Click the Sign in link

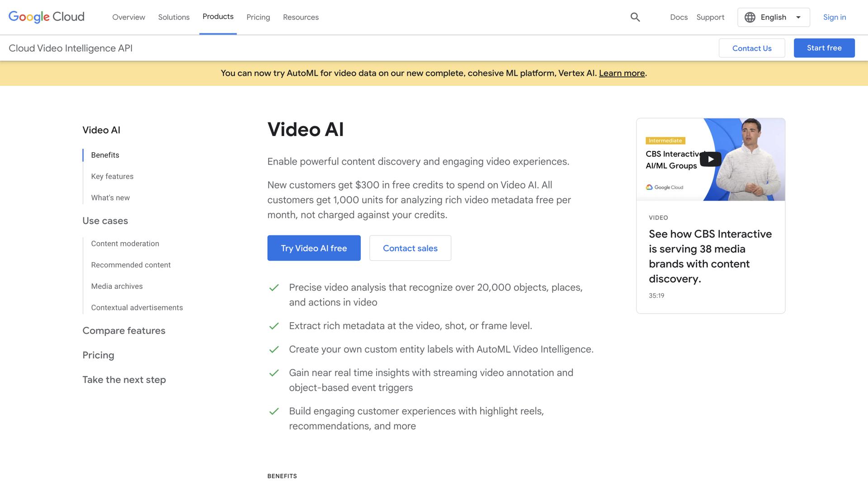[834, 17]
